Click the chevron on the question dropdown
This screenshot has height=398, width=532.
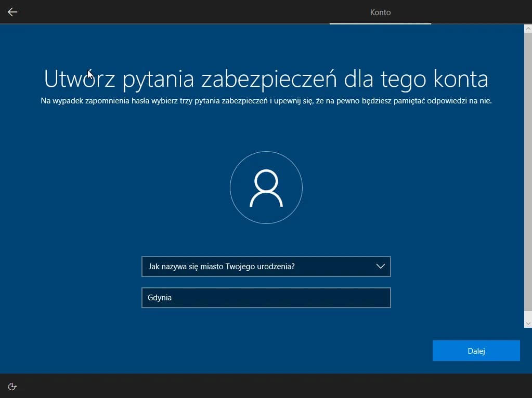tap(381, 266)
